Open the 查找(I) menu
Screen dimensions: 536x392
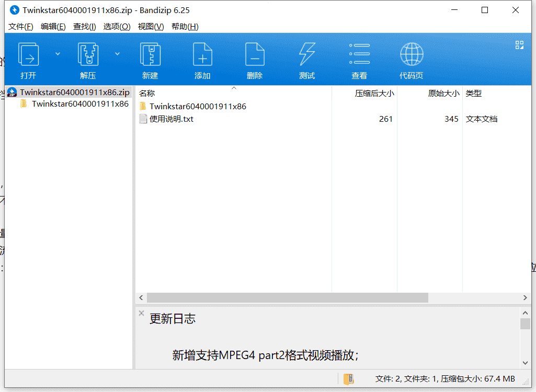[84, 27]
